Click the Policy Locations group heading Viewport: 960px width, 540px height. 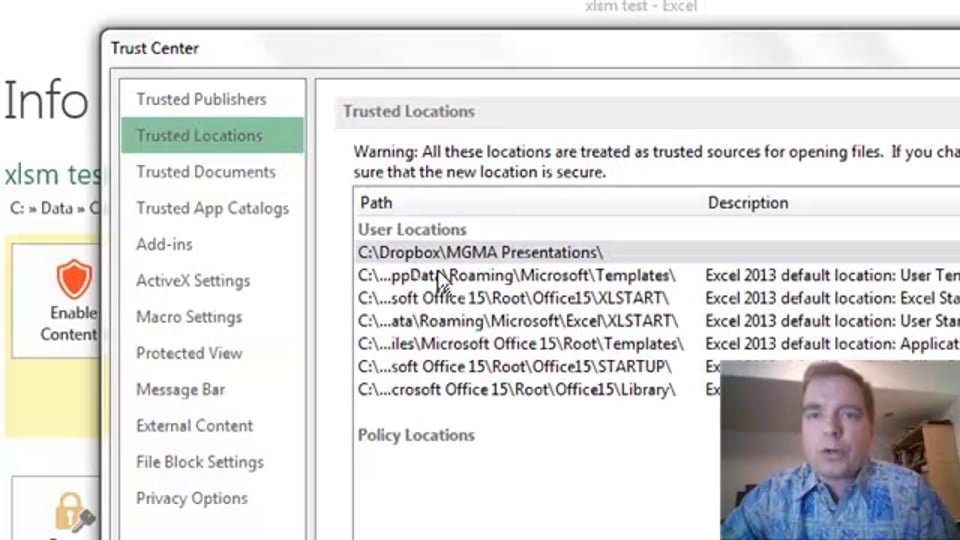click(416, 435)
